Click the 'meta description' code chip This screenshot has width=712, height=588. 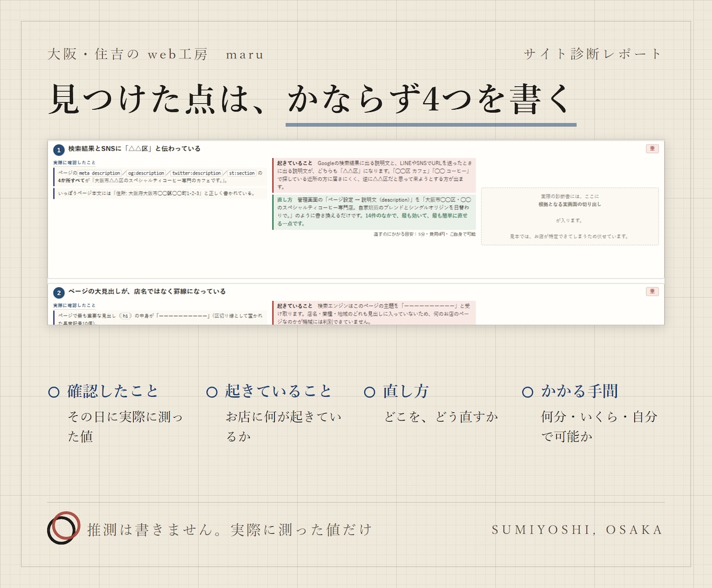99,173
